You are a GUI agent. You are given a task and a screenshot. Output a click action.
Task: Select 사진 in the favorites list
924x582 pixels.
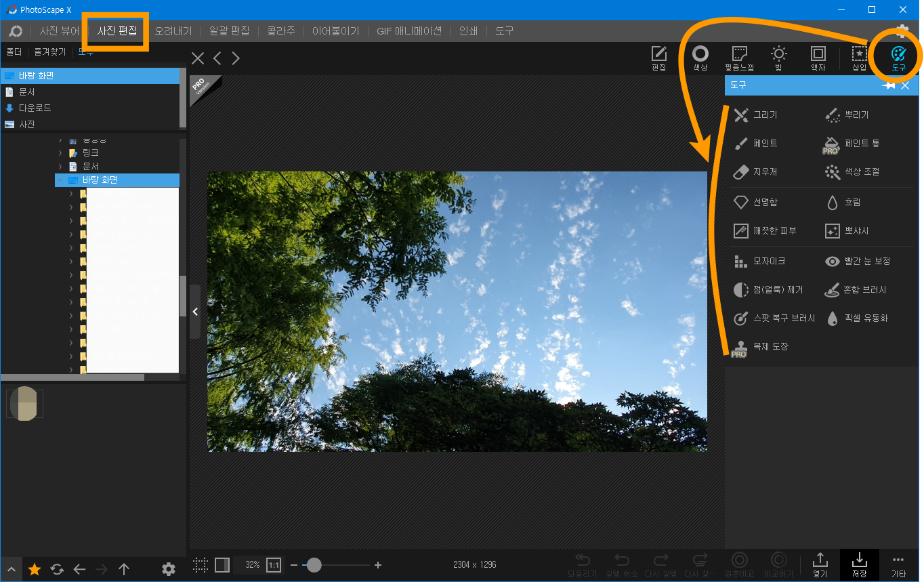[x=89, y=125]
